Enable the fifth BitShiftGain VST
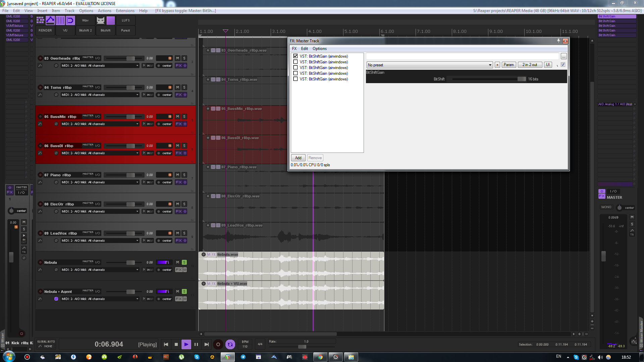 pos(296,79)
